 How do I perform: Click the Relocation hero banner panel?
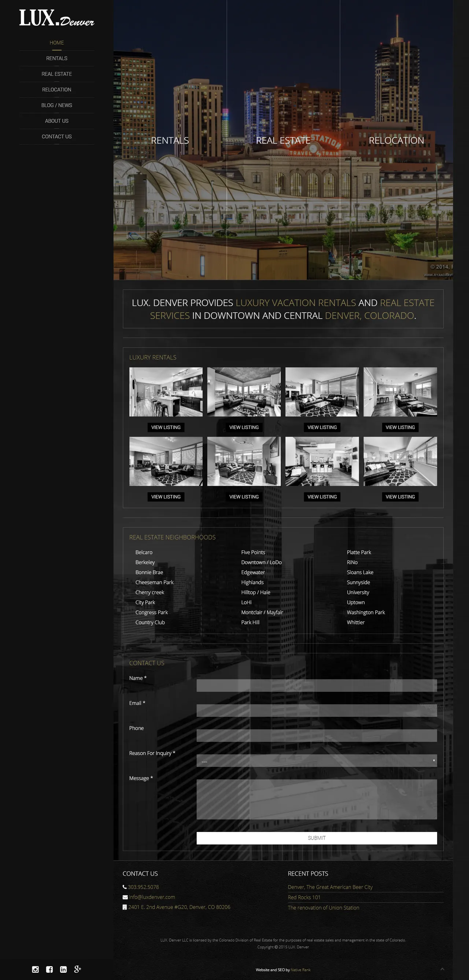tap(396, 140)
